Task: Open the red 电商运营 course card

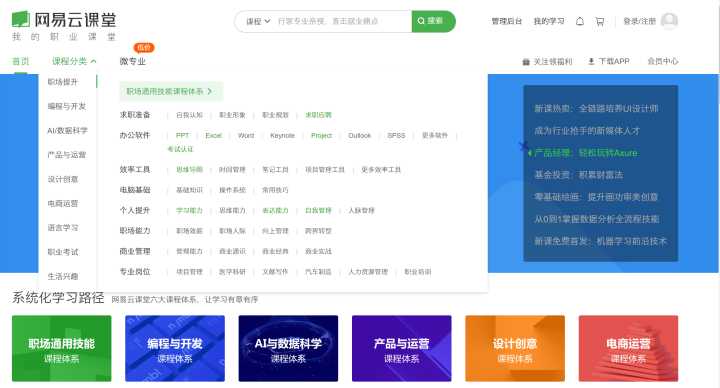Action: click(629, 348)
